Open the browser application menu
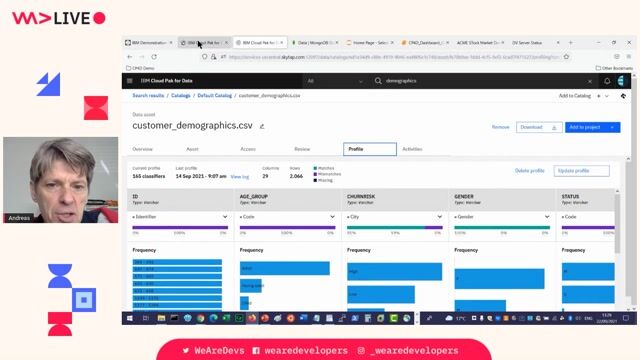Viewport: 640px width, 360px height. point(629,57)
